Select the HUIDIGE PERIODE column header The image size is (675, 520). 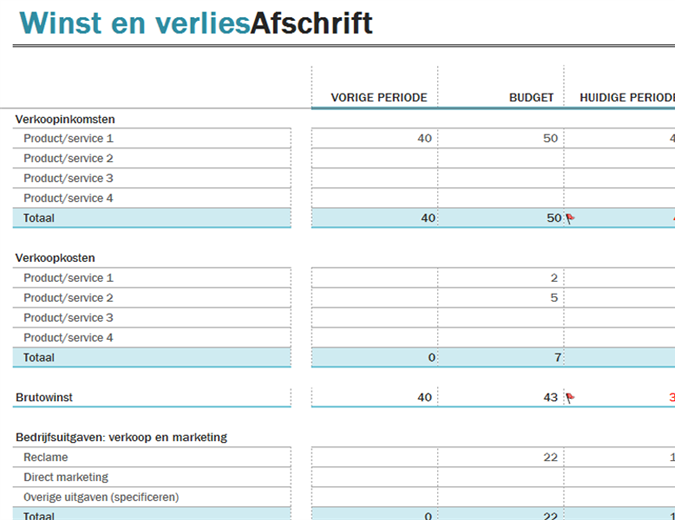click(627, 98)
